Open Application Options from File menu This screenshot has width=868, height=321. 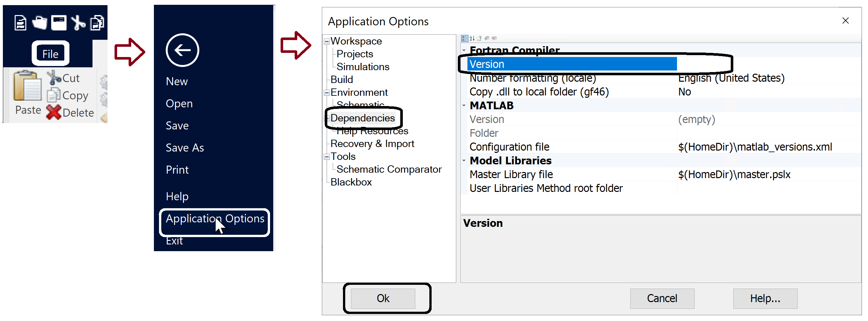pos(215,219)
